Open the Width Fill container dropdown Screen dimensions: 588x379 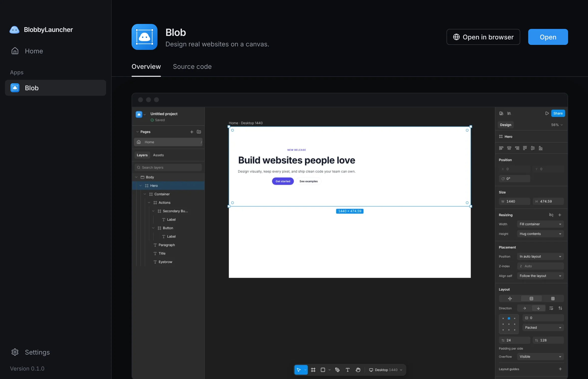click(x=540, y=224)
